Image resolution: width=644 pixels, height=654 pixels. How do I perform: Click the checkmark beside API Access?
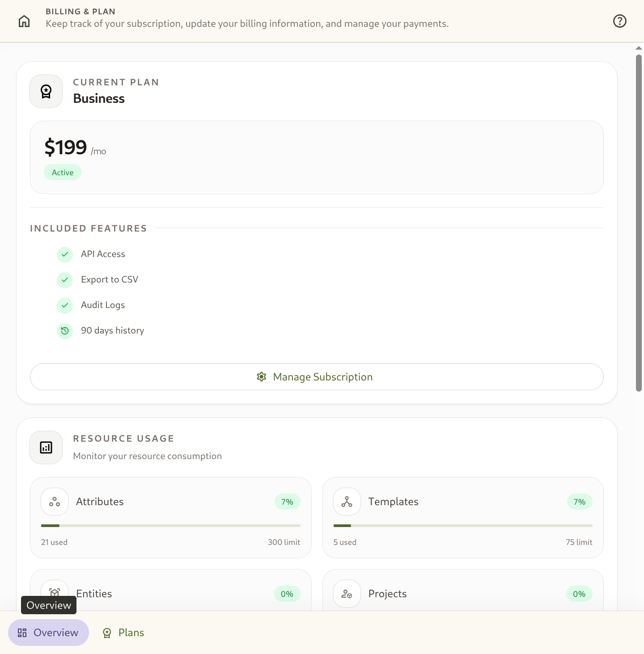65,254
